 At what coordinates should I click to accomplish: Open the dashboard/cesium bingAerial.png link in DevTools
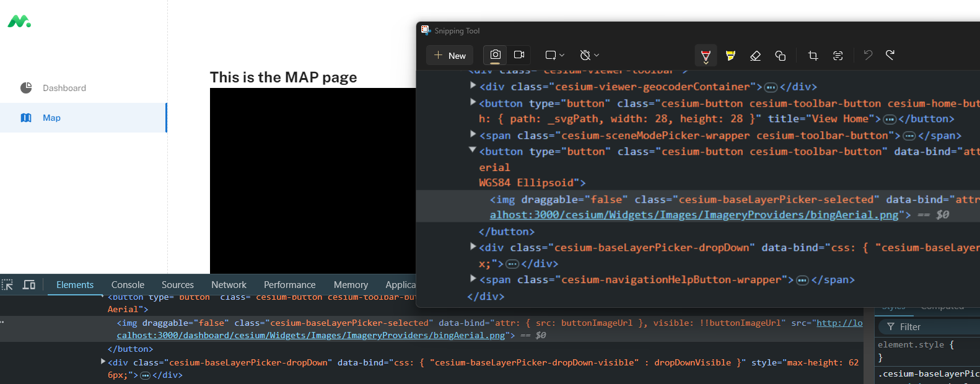[x=311, y=335]
